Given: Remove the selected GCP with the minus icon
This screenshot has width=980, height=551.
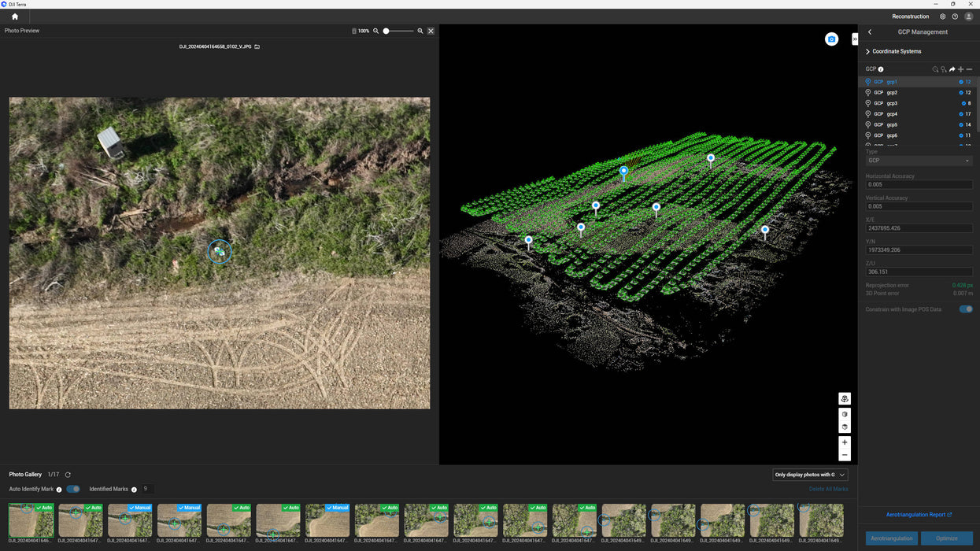Looking at the screenshot, I should pos(969,69).
